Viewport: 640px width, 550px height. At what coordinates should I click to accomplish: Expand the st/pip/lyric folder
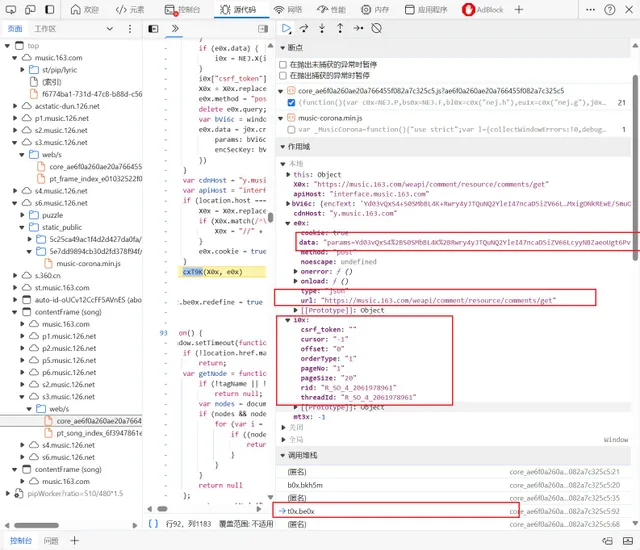pyautogui.click(x=22, y=70)
